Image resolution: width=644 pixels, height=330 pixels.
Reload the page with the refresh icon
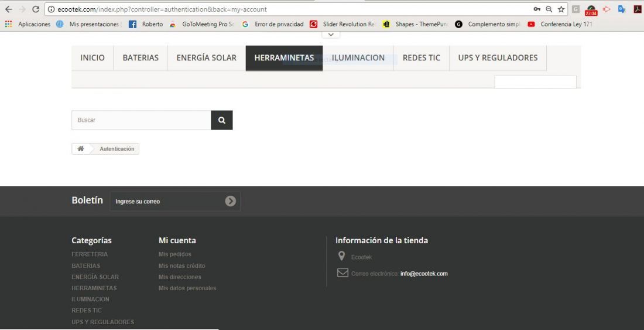[36, 9]
